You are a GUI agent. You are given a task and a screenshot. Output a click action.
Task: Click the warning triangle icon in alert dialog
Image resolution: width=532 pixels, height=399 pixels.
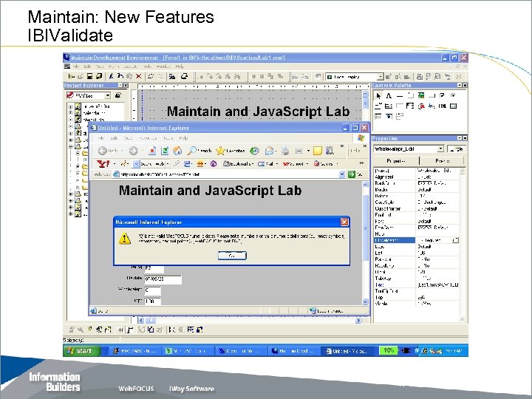125,239
